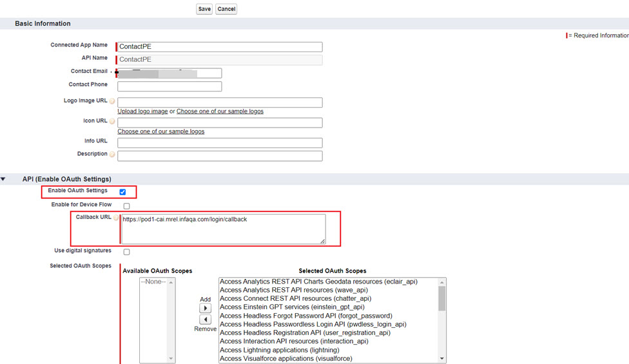Click down arrow of Selected OAuth Scopes scrollbar

tap(441, 359)
